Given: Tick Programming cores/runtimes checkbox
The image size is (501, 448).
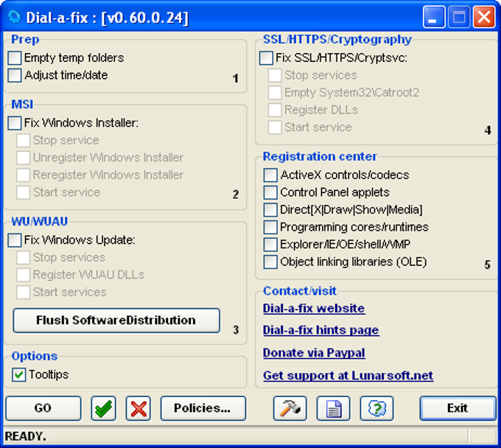Looking at the screenshot, I should [270, 227].
